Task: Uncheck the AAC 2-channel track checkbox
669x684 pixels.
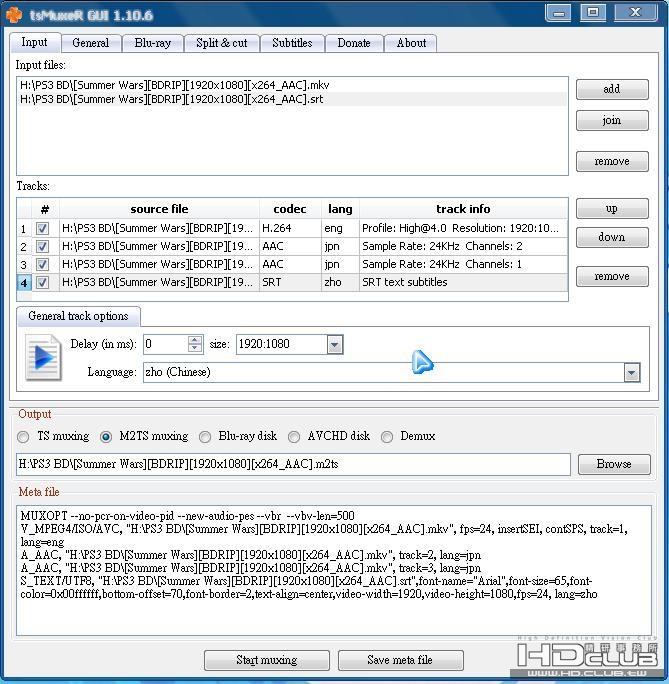Action: (42, 246)
